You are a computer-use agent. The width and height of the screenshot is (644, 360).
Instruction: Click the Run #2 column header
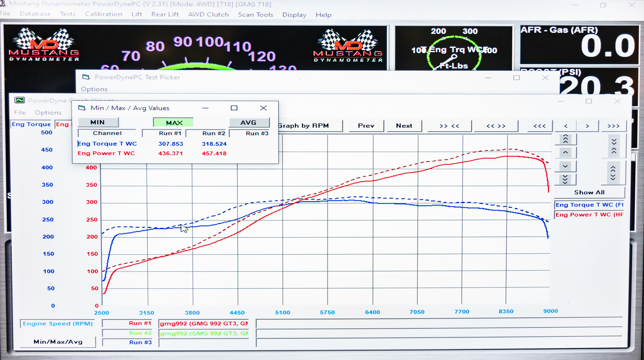[206, 133]
